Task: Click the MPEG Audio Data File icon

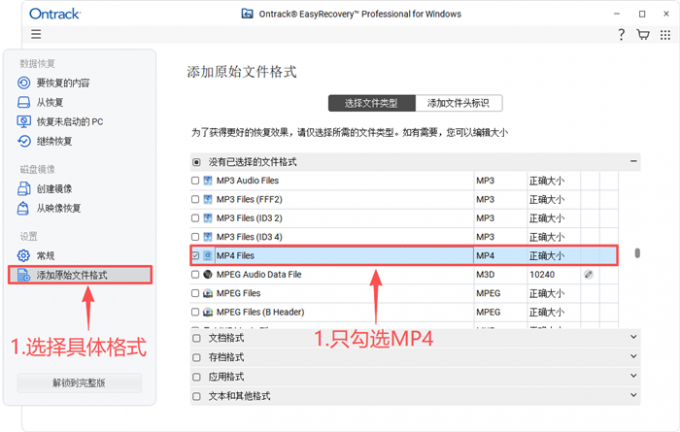Action: pos(208,274)
